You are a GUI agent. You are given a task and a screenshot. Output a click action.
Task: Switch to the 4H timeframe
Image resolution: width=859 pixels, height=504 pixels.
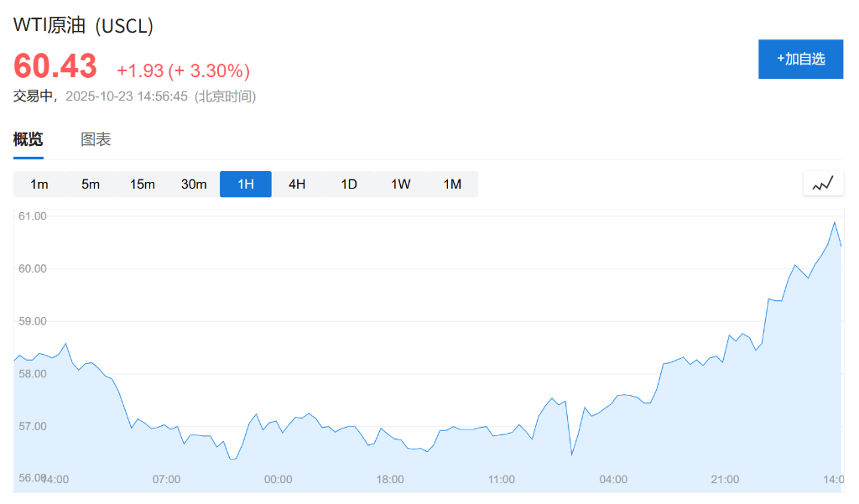297,184
